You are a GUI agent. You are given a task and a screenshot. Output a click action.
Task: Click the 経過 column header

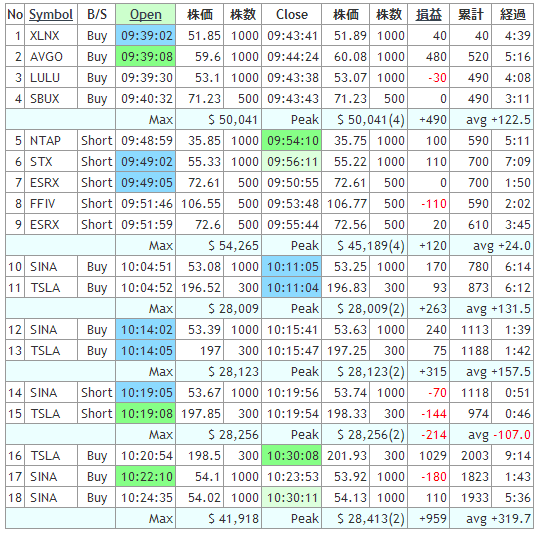(513, 14)
